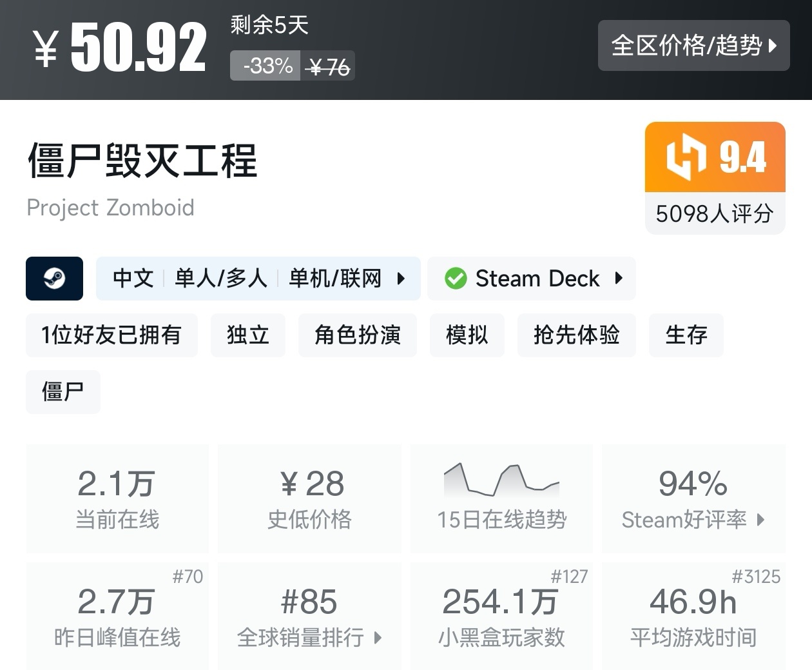Open the 全球销量排行 ranking

coord(309,637)
